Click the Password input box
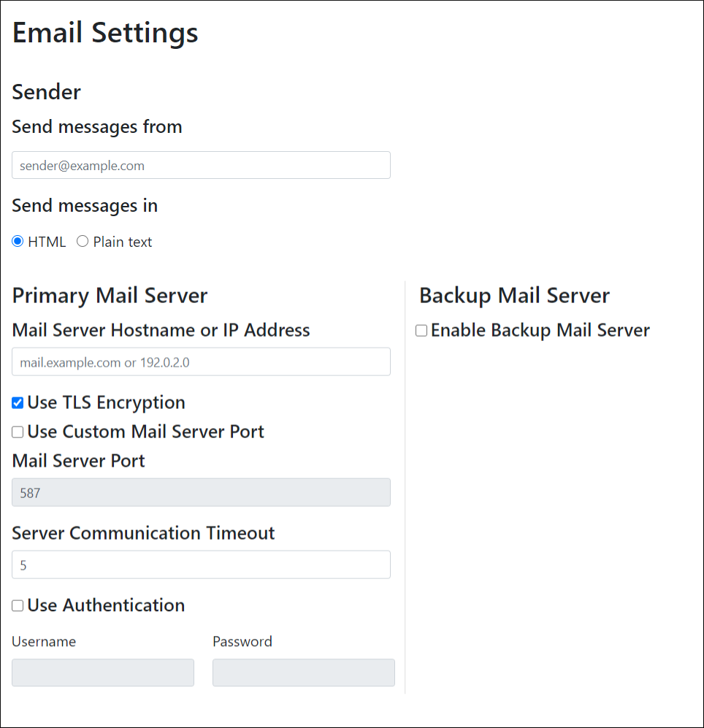This screenshot has height=728, width=704. (x=303, y=673)
